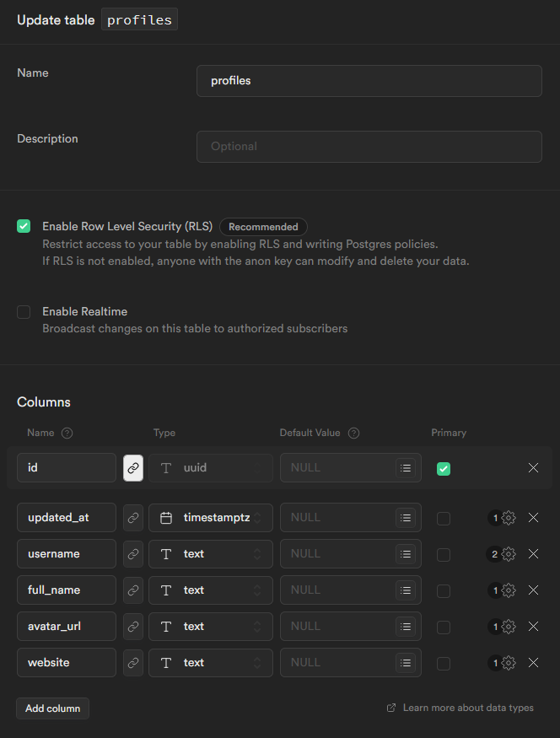The width and height of the screenshot is (560, 738).
Task: Open the Default Value help tooltip
Action: point(353,433)
